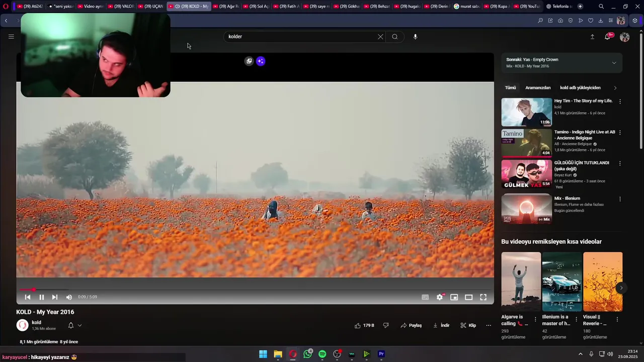Open options for Hey Tim video

click(620, 101)
